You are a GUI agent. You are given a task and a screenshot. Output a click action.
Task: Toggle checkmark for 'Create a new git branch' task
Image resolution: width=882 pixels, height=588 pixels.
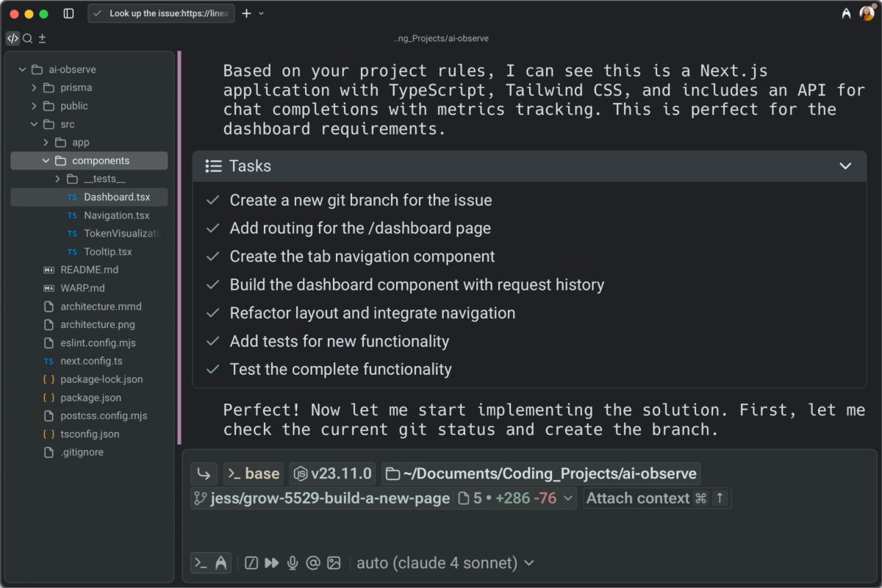(x=213, y=200)
